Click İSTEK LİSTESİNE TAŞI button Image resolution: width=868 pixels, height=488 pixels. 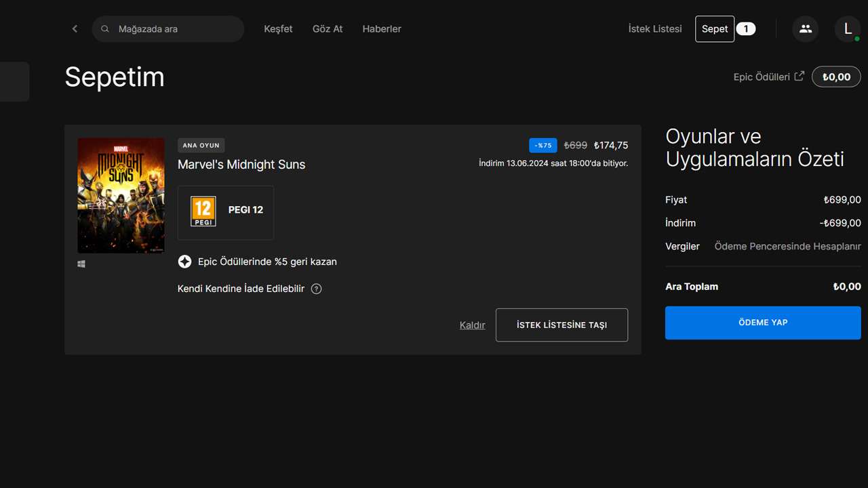[x=561, y=325]
